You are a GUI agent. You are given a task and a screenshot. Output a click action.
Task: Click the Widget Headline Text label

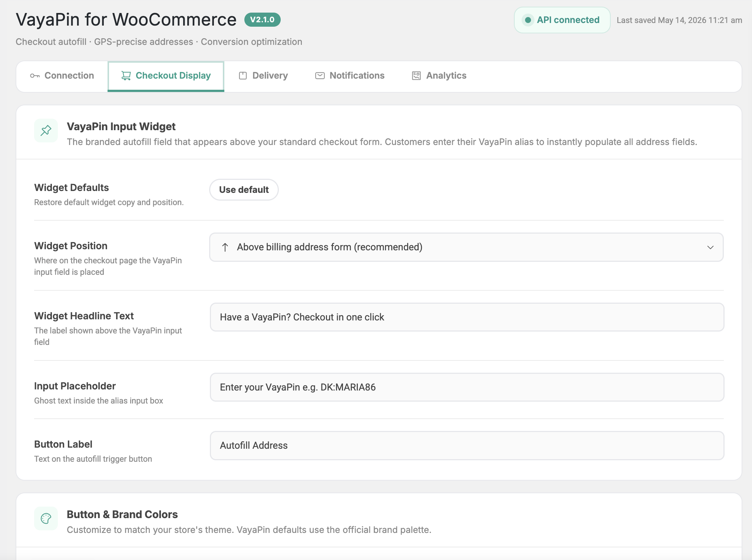[84, 316]
